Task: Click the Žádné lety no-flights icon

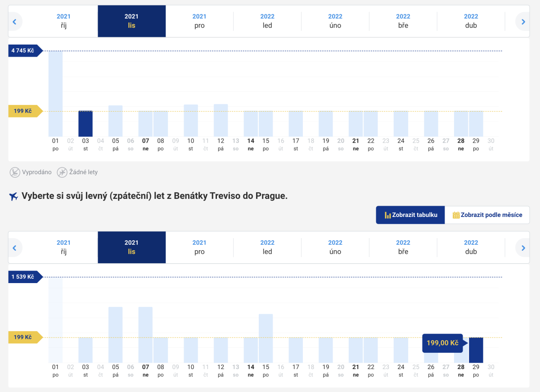Action: [x=62, y=172]
